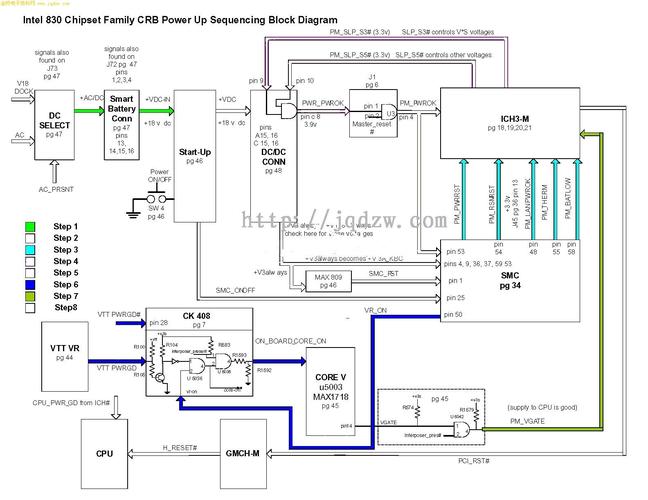Select the SMC_RST label
The width and height of the screenshot is (648, 500).
point(383,274)
